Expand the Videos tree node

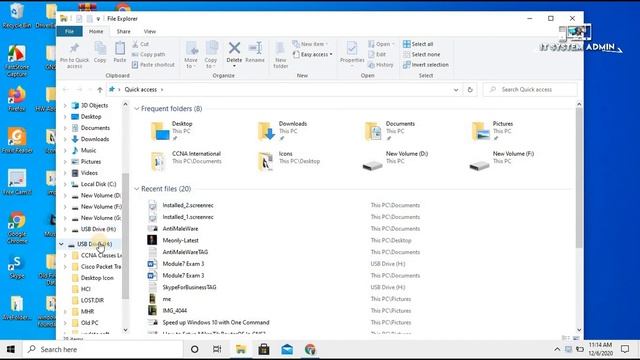pyautogui.click(x=65, y=173)
